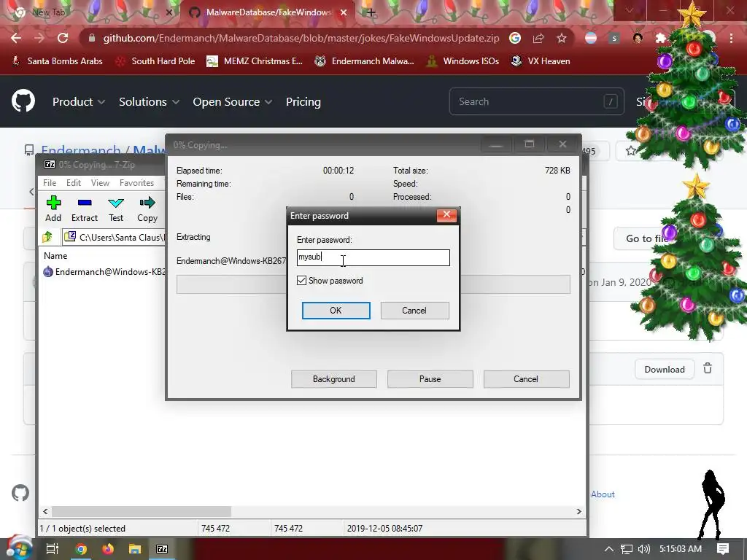Cancel the extraction in copying dialog

(x=526, y=379)
